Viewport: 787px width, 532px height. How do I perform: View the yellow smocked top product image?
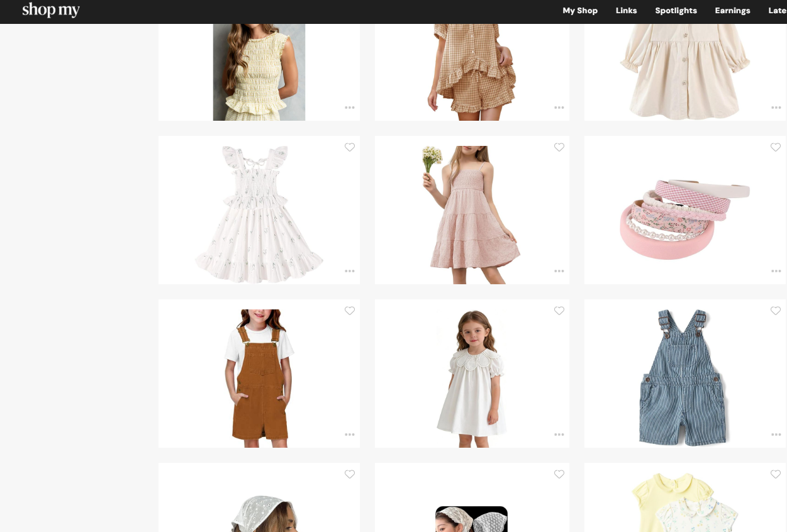tap(259, 72)
